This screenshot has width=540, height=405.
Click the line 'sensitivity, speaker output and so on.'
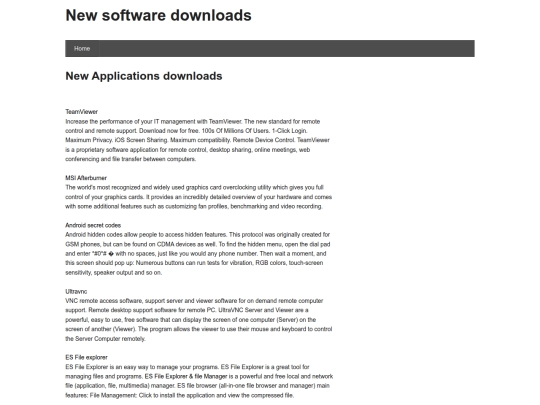click(x=114, y=272)
